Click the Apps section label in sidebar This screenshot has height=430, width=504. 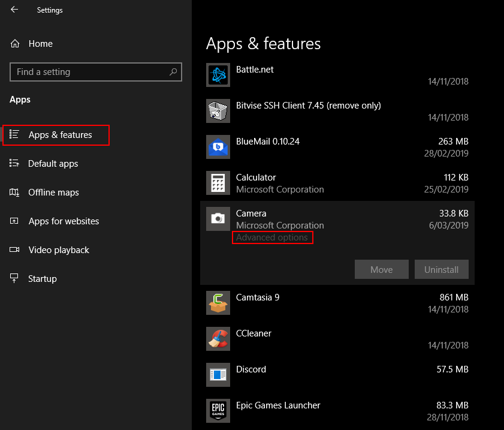click(x=20, y=100)
